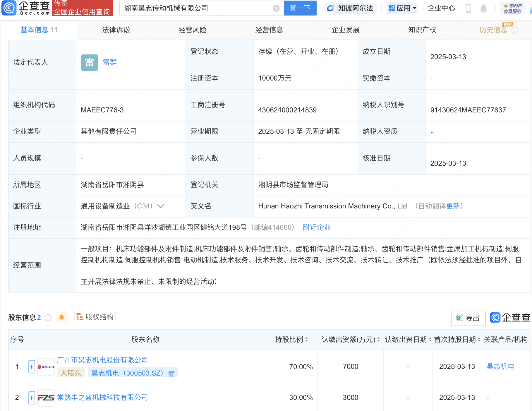Select 3000 subscribed capital cell
This screenshot has height=411, width=532.
tap(351, 398)
